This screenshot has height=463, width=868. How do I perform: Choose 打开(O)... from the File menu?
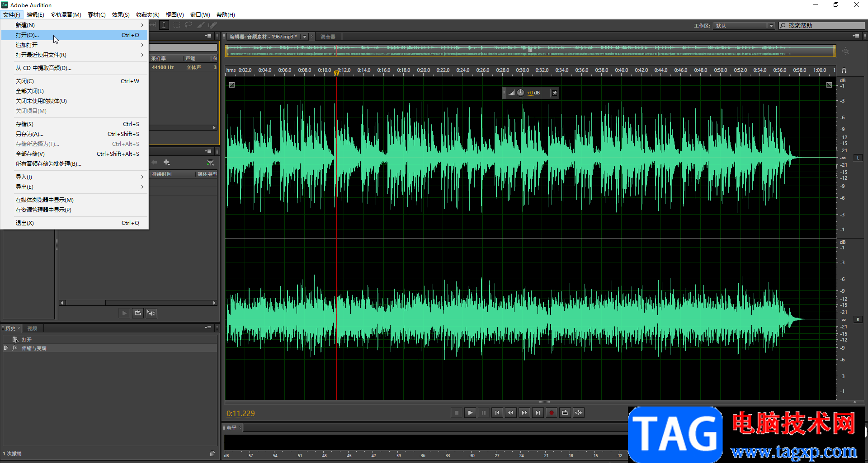[75, 35]
